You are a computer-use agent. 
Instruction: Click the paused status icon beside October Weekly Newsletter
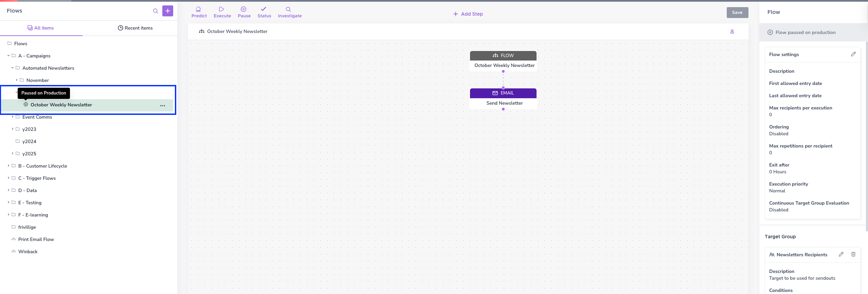(x=26, y=105)
